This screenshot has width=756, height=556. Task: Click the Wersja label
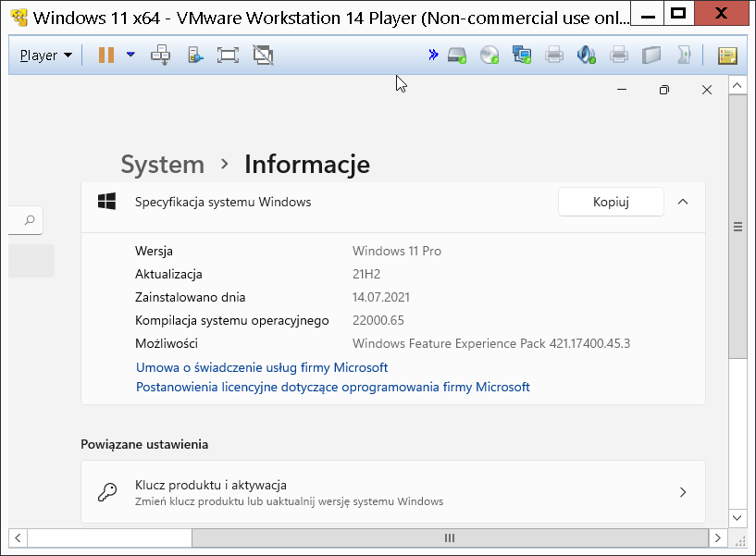(x=154, y=251)
